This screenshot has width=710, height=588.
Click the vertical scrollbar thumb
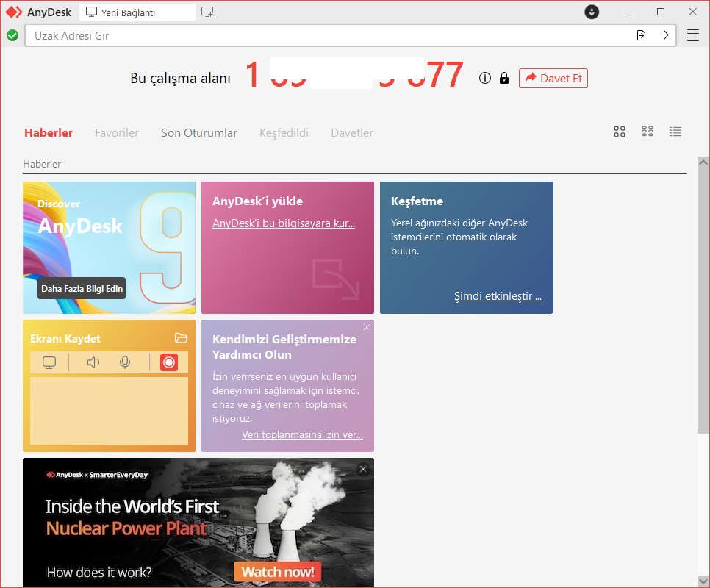(x=703, y=300)
